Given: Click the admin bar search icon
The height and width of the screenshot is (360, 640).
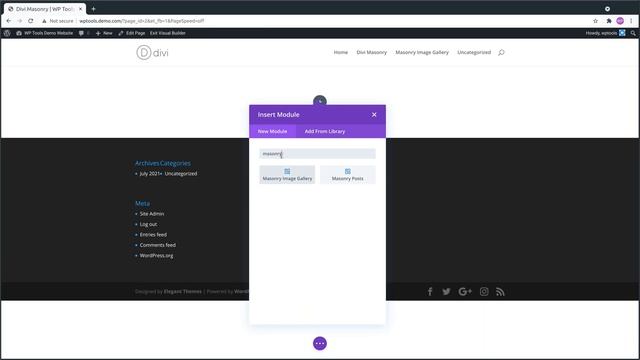Looking at the screenshot, I should coord(633,33).
